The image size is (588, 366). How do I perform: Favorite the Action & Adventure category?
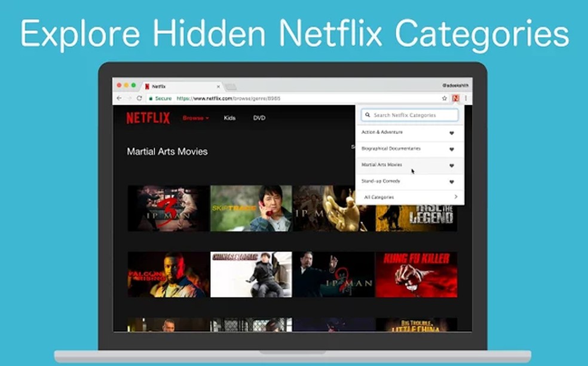[452, 132]
